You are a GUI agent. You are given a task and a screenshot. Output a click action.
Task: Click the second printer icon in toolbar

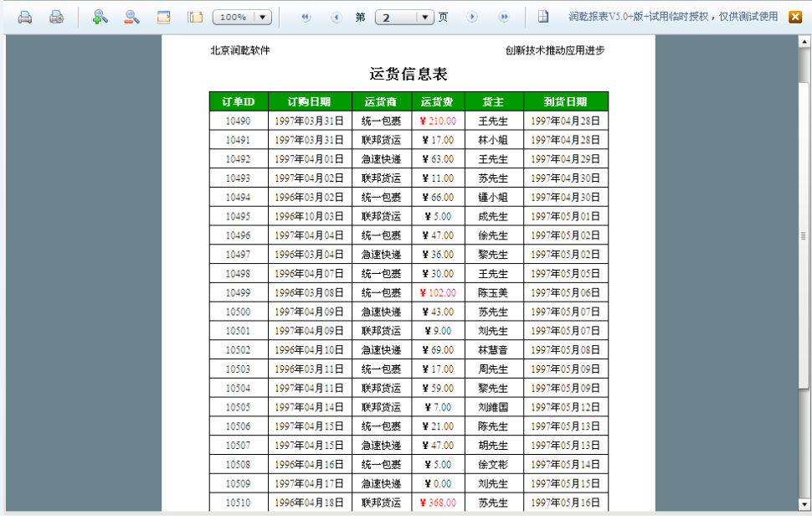click(56, 17)
